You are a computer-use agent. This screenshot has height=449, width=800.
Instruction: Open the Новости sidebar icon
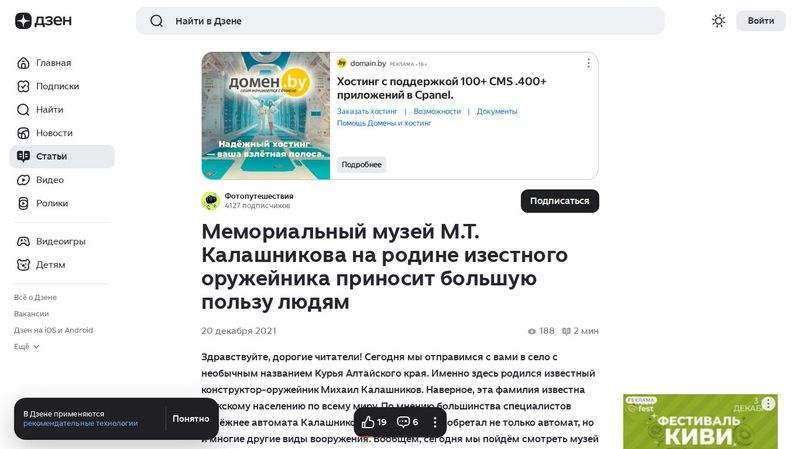click(x=25, y=133)
